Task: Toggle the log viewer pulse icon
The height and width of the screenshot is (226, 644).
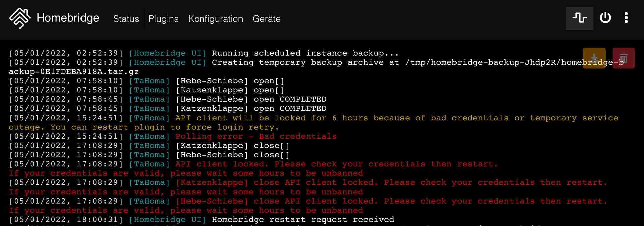Action: 579,18
